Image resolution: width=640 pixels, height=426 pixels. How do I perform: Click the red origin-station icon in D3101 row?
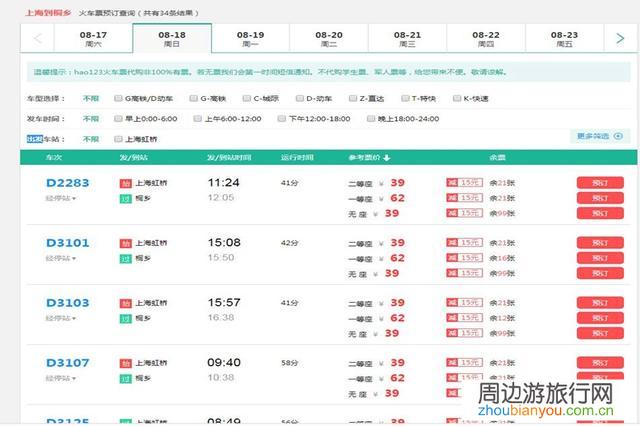tap(126, 243)
